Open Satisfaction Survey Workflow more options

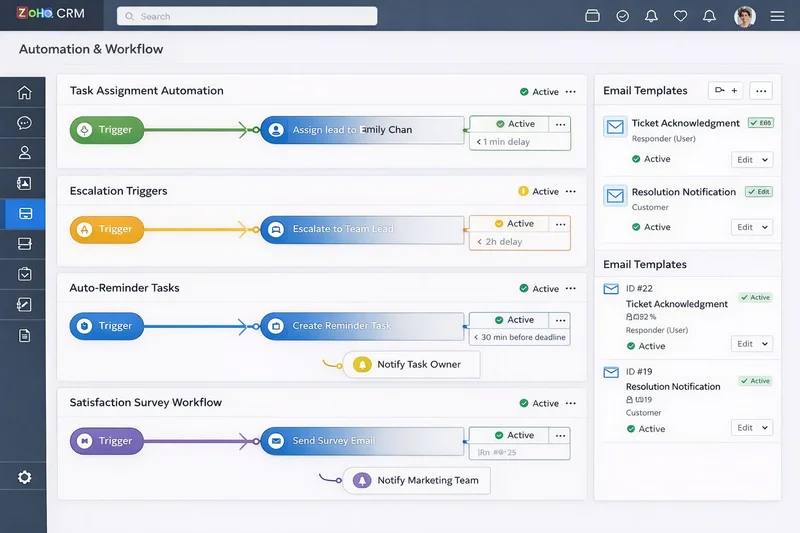(571, 403)
